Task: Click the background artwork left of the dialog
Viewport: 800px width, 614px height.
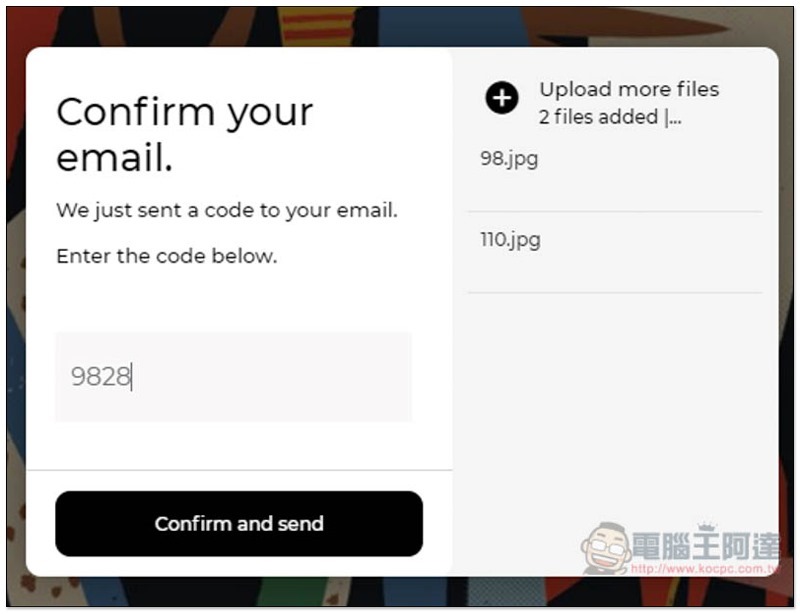Action: coord(16,306)
